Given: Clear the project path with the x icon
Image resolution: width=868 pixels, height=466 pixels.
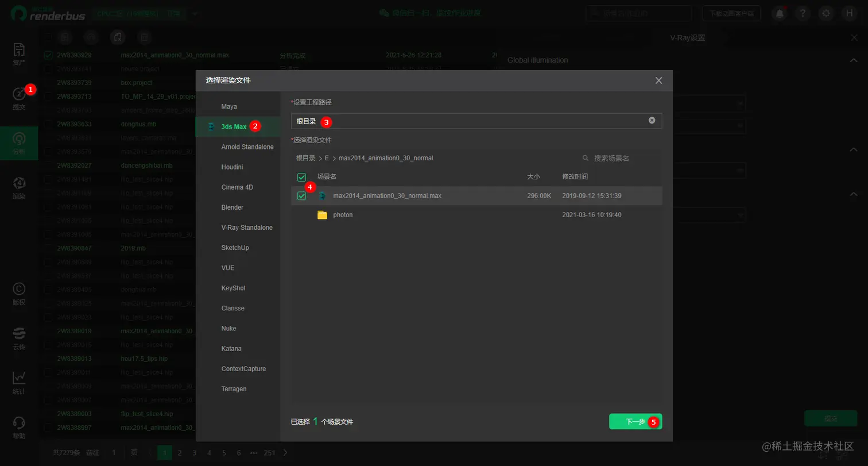Looking at the screenshot, I should [x=652, y=121].
